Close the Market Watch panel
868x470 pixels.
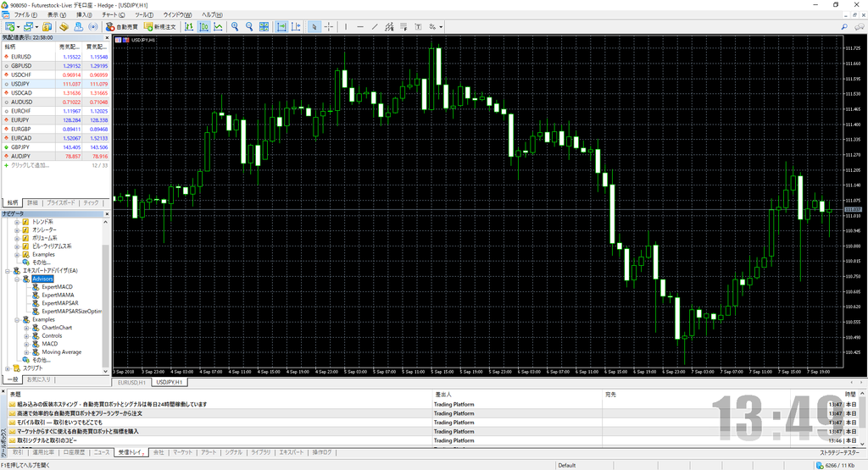[x=107, y=37]
